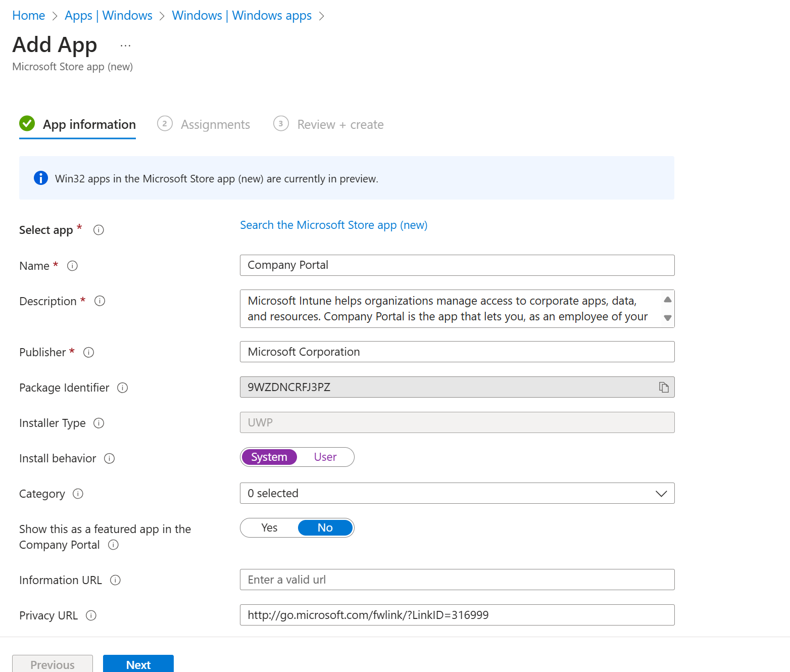Click info icon beside Publisher label
790x672 pixels.
(89, 352)
